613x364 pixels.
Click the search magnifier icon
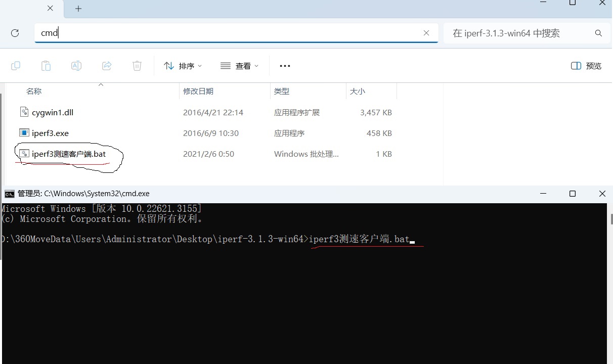click(598, 33)
